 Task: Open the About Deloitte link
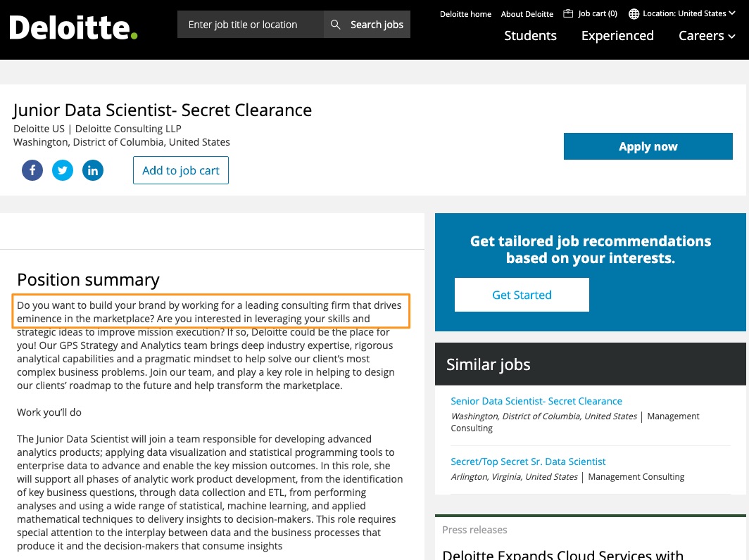coord(527,14)
